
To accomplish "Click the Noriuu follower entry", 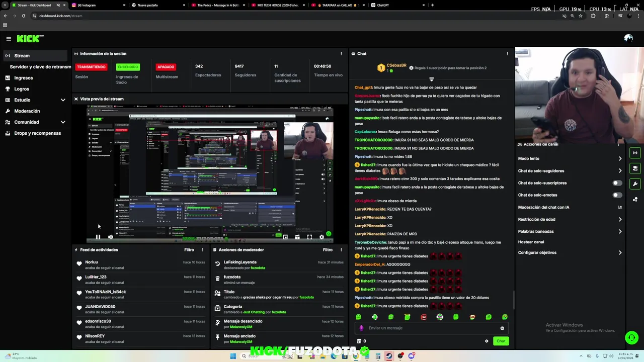I will tap(140, 265).
